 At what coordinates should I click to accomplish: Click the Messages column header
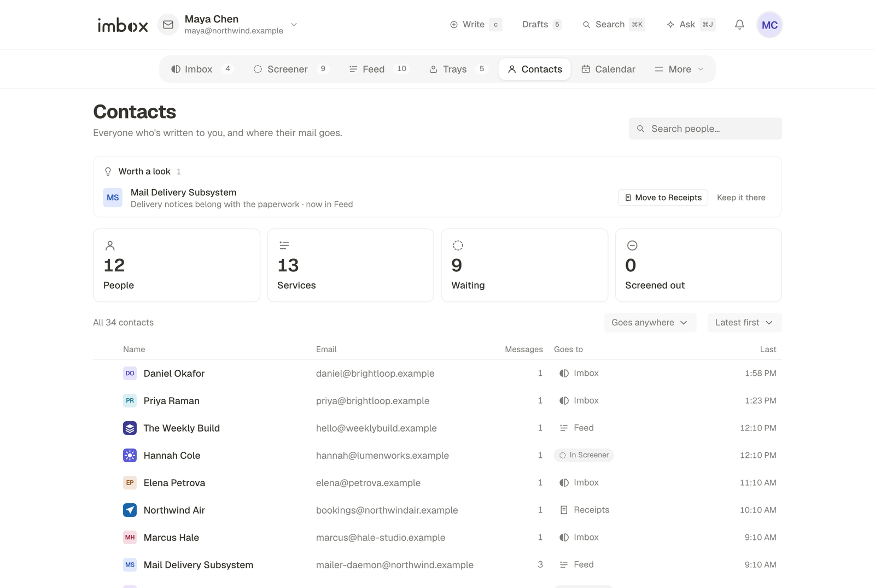click(x=524, y=350)
